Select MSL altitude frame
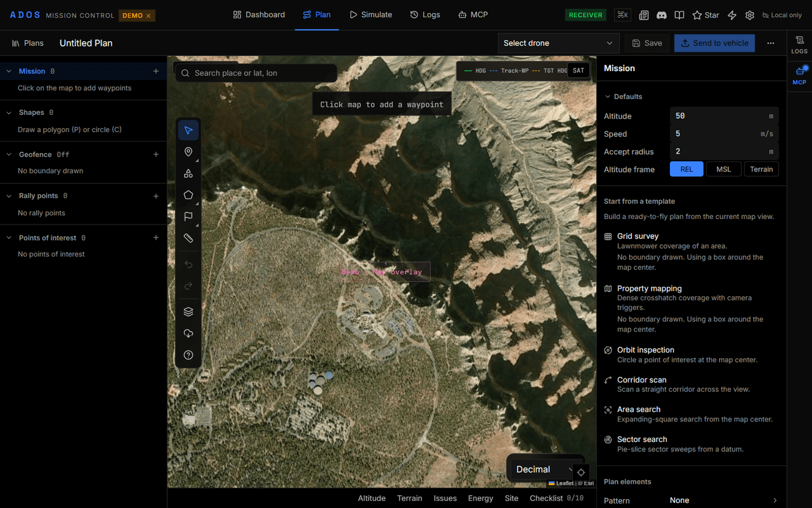The height and width of the screenshot is (508, 812). pos(724,169)
